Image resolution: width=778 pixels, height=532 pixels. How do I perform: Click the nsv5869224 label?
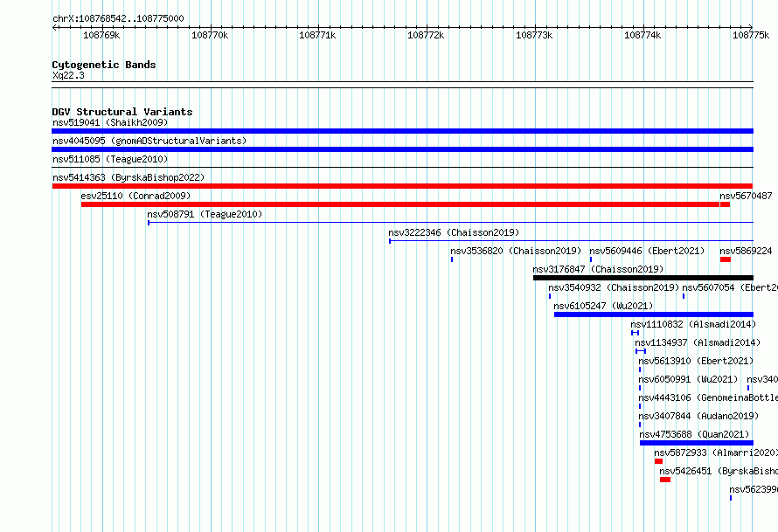746,251
